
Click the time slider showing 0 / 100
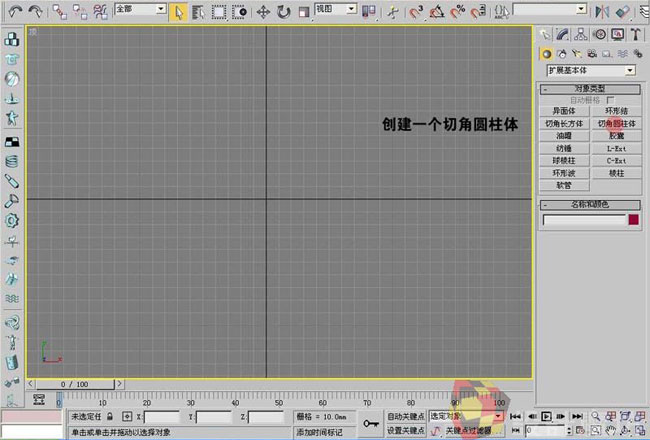coord(75,384)
